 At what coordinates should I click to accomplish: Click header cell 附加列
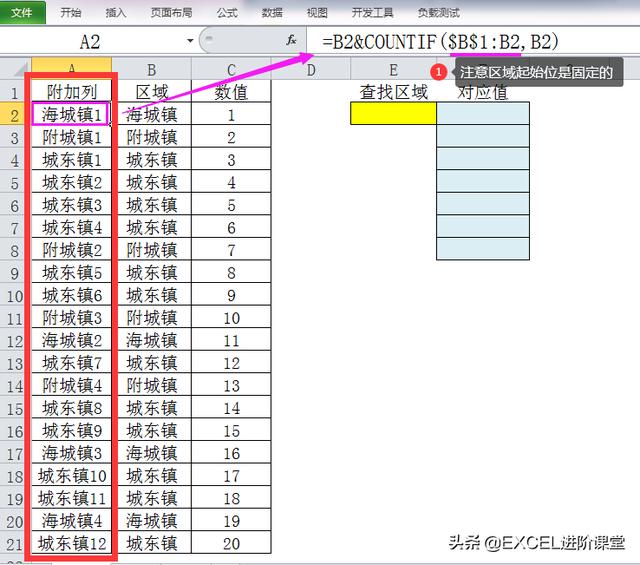(x=71, y=92)
